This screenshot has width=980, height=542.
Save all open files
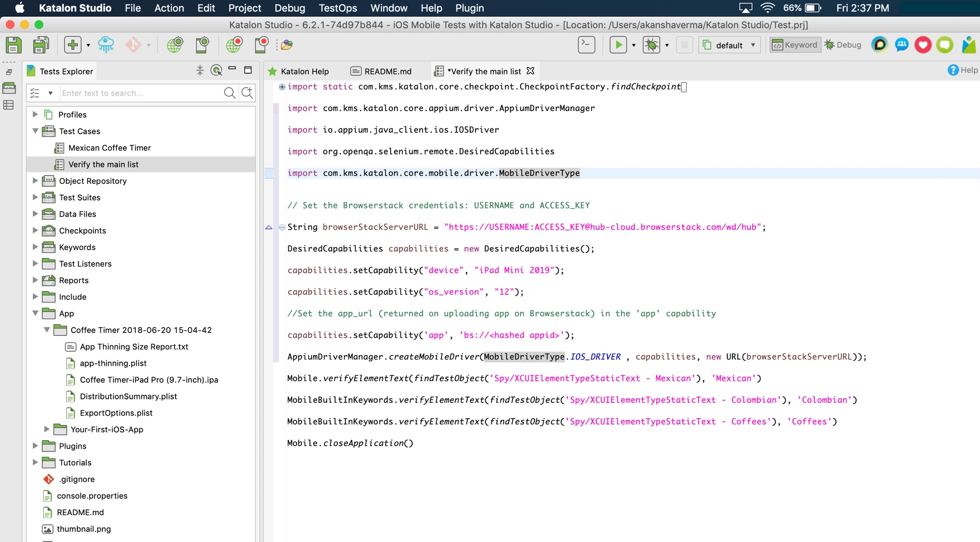(x=40, y=45)
